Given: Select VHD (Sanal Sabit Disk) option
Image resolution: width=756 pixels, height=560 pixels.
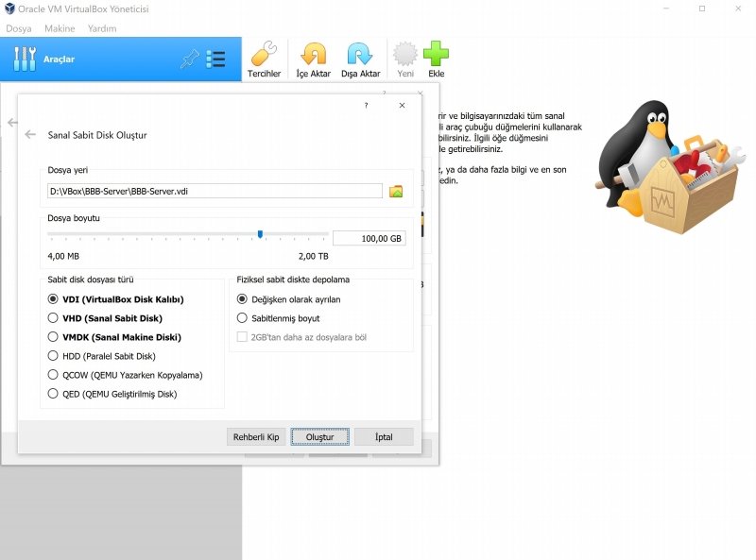Looking at the screenshot, I should 53,318.
